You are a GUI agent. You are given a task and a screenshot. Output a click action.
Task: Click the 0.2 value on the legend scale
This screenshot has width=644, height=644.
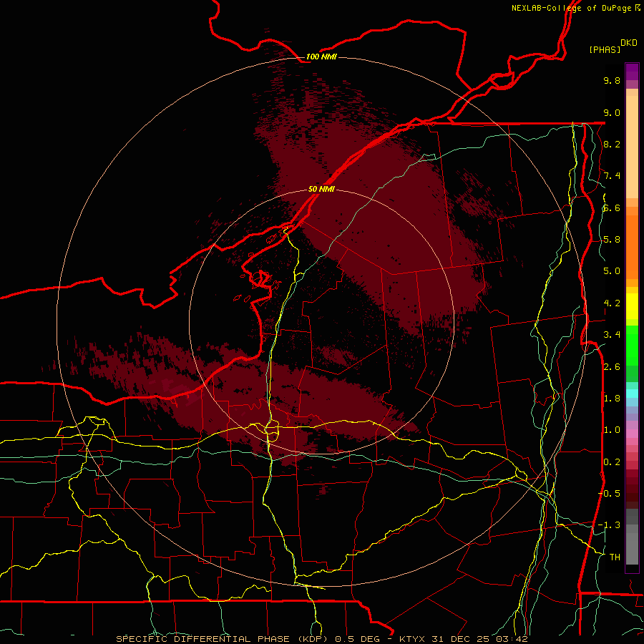(x=612, y=462)
